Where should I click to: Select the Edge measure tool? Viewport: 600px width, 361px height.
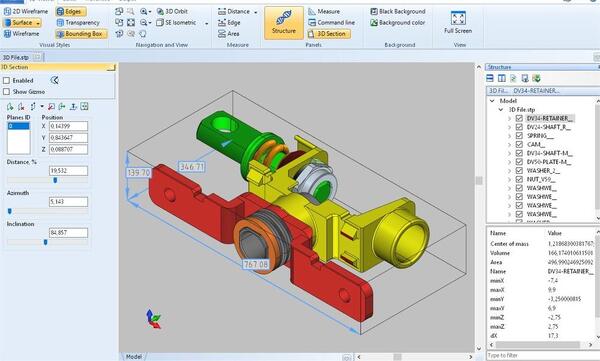click(x=229, y=23)
